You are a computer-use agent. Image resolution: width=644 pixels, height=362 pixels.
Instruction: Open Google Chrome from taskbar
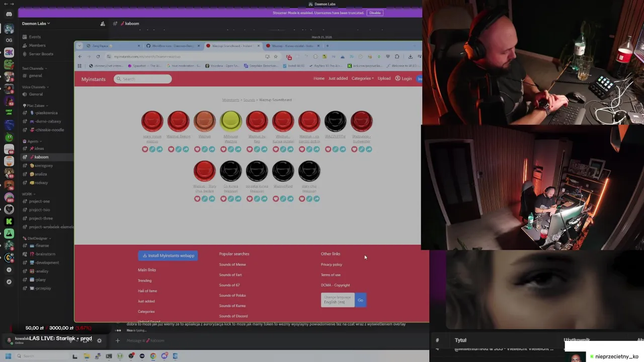pos(153,356)
